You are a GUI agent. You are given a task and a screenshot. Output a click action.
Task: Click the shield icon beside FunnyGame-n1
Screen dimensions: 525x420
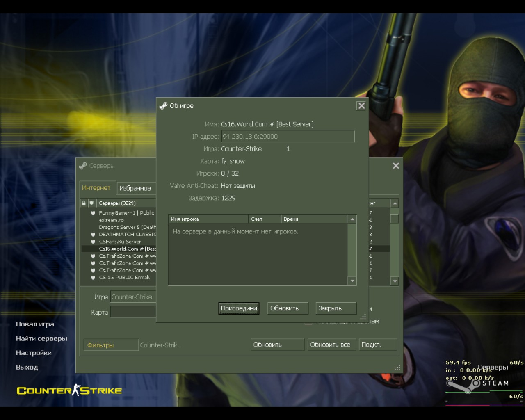[93, 213]
